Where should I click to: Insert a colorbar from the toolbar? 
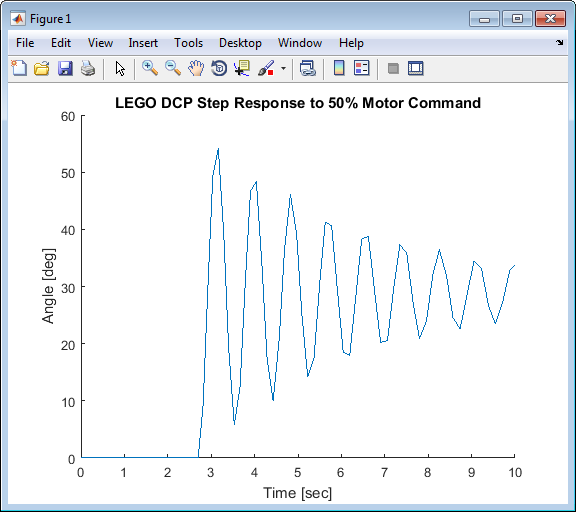coord(339,68)
